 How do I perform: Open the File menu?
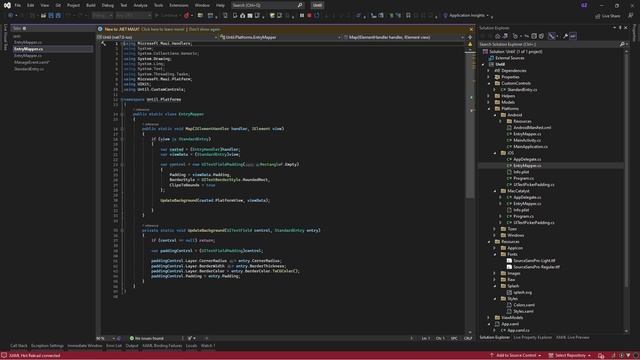(18, 5)
